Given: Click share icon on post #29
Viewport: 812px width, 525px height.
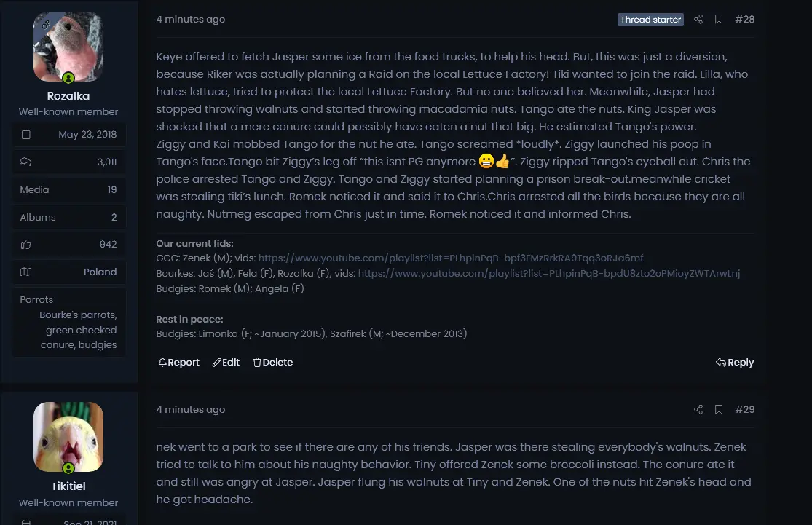Looking at the screenshot, I should coord(698,409).
